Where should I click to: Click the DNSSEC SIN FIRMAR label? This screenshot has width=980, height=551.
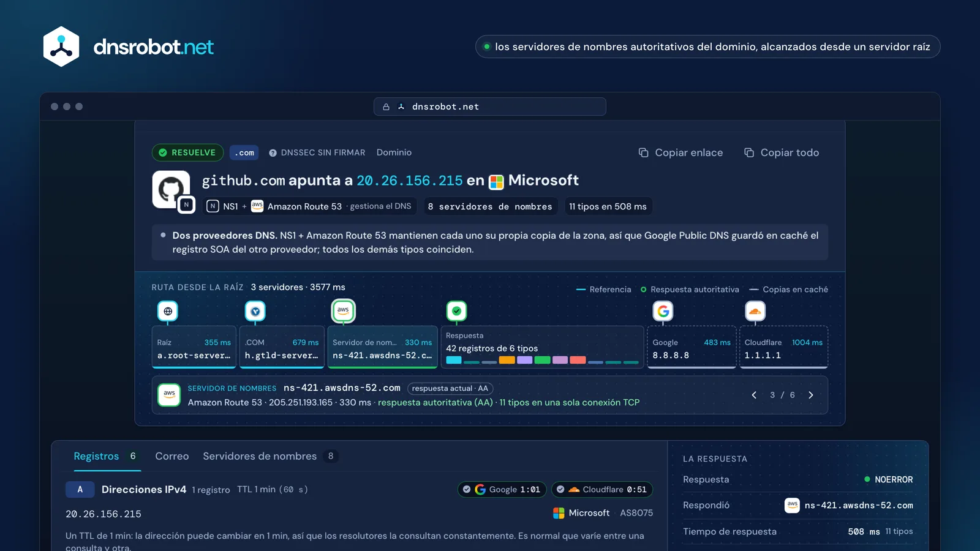[x=323, y=152]
